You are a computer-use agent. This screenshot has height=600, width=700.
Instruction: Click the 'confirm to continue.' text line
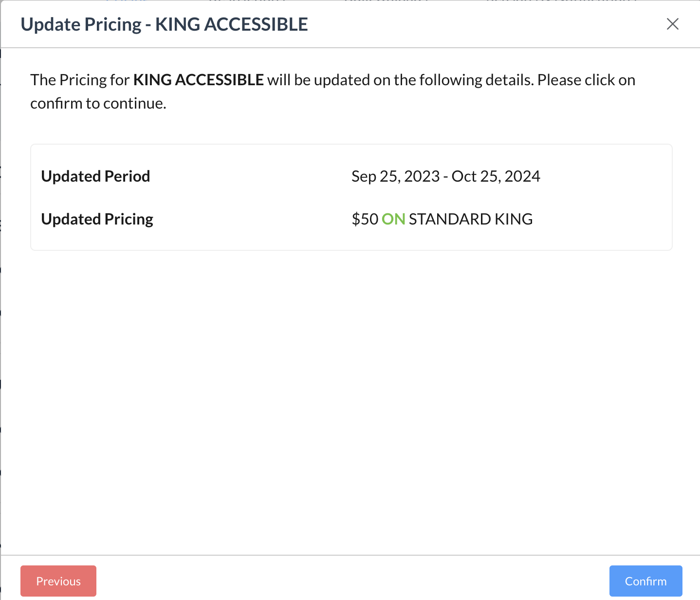(x=98, y=103)
